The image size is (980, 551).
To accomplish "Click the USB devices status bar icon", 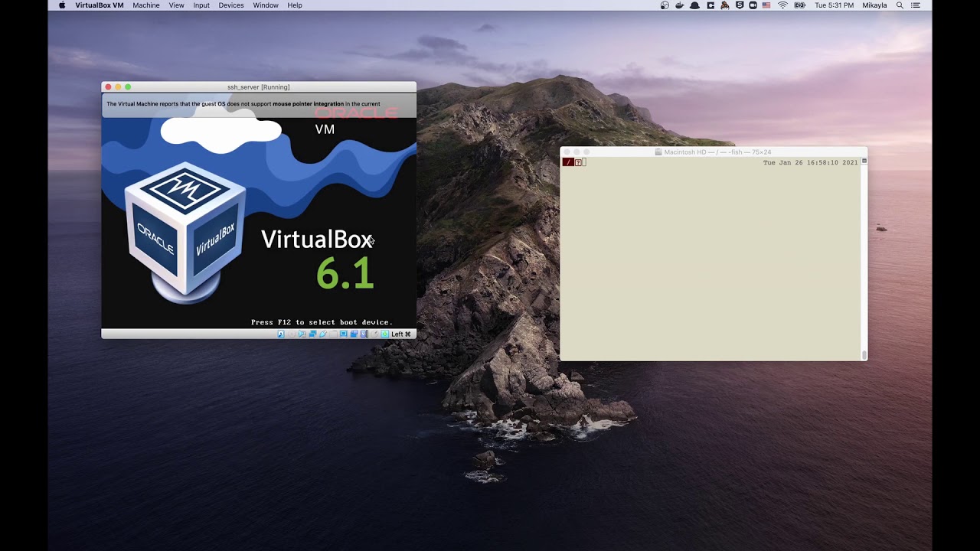I will (323, 334).
